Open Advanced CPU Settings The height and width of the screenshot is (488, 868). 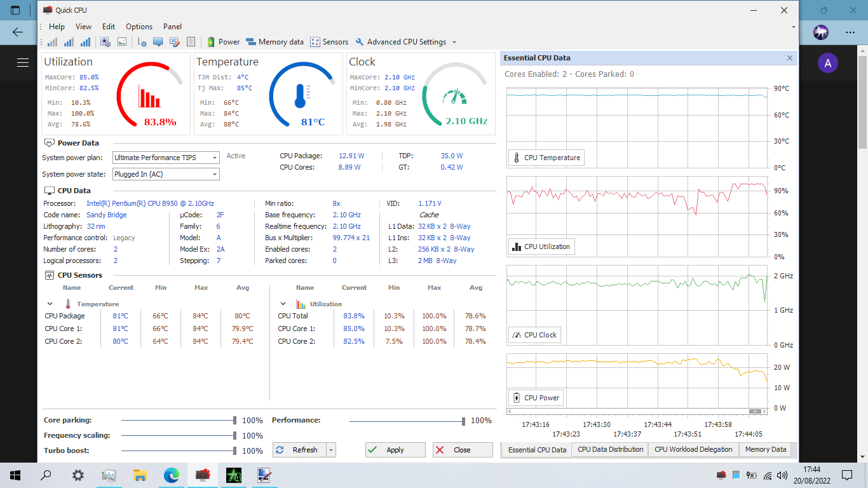tap(401, 42)
